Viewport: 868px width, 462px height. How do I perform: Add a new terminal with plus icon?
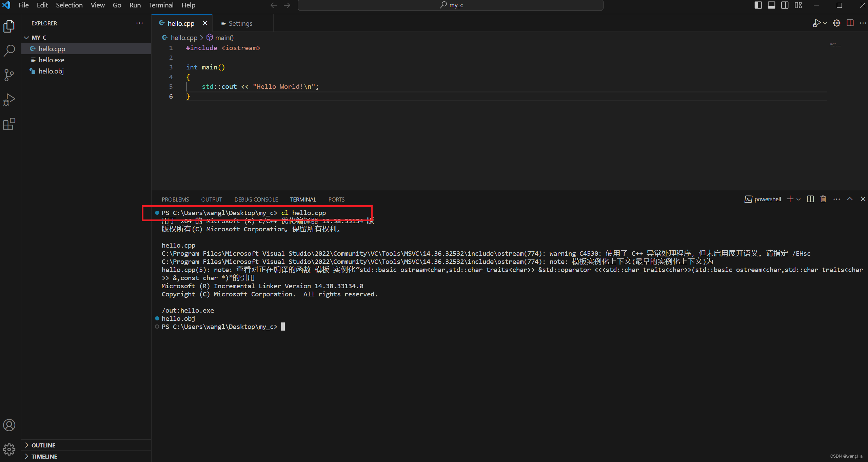790,199
